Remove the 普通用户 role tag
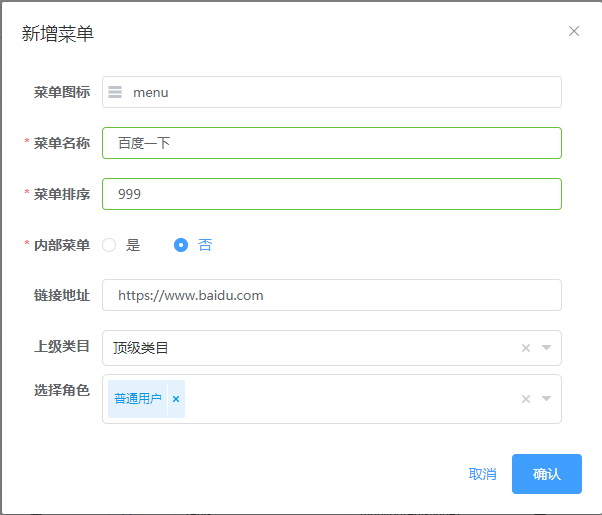This screenshot has height=515, width=602. [176, 399]
